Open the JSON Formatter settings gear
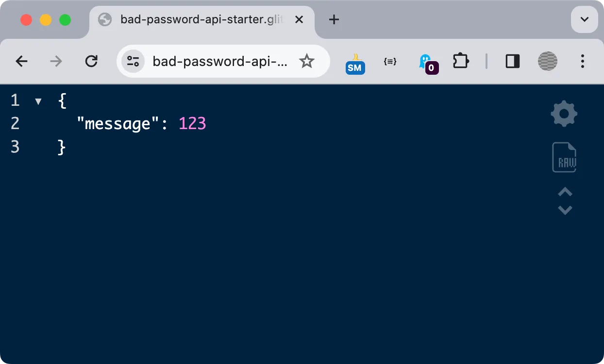The width and height of the screenshot is (604, 364). 564,114
